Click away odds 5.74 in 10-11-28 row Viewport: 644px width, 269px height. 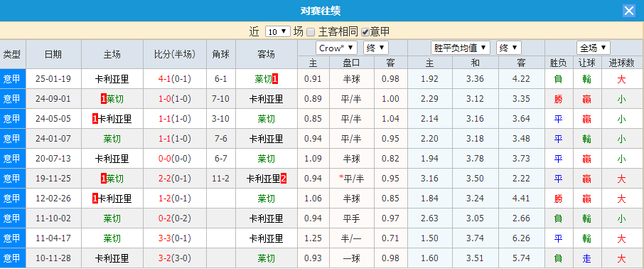(x=521, y=259)
